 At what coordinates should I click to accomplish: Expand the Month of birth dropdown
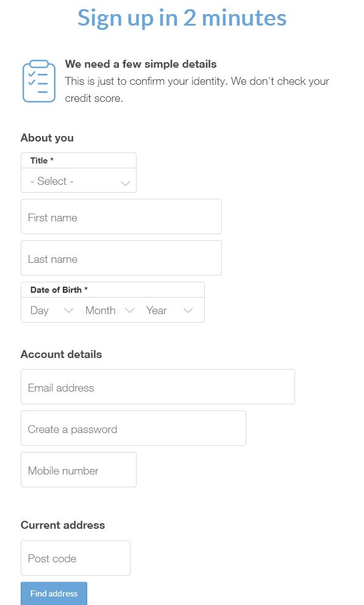[x=110, y=310]
